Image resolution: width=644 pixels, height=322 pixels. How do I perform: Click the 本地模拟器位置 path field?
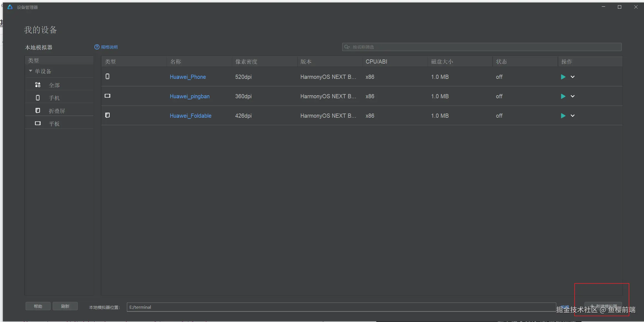[x=341, y=307]
